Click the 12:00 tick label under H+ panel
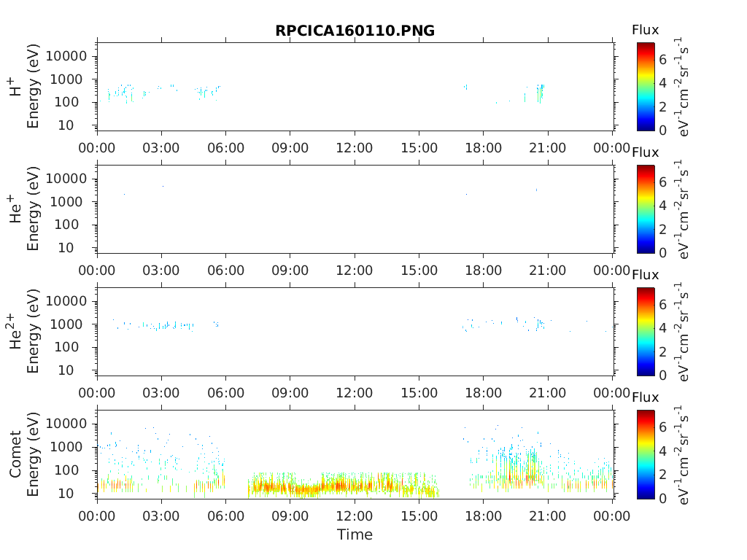Screen dimensions: 747x560 355,148
